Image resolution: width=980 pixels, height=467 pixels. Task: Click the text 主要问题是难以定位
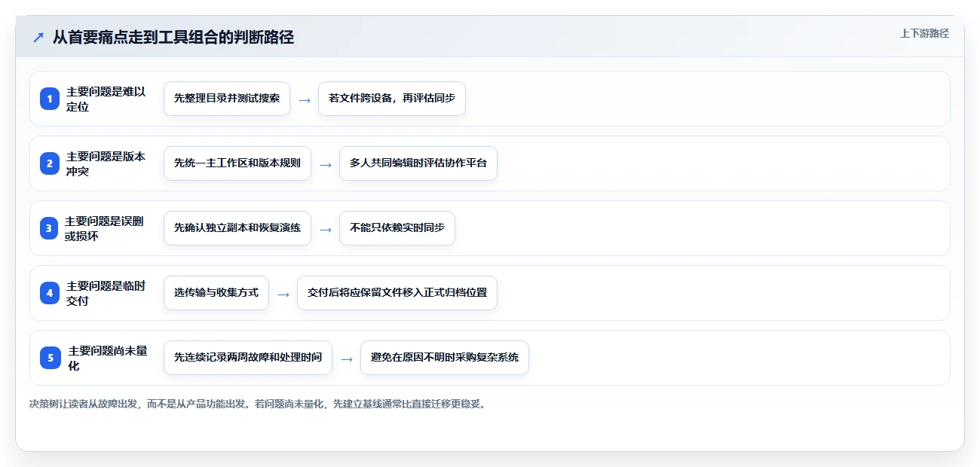pos(106,99)
